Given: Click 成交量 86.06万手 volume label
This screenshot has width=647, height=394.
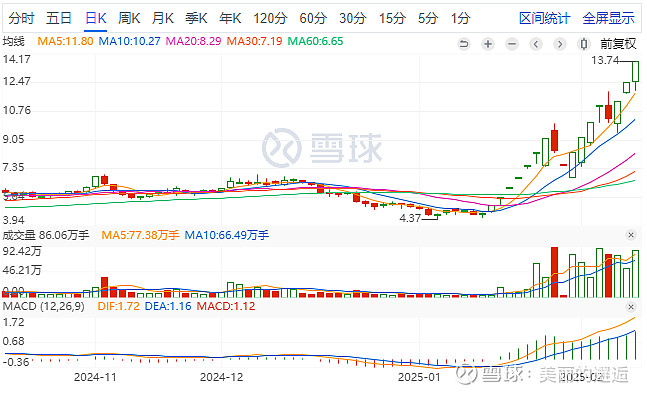Looking at the screenshot, I should click(46, 235).
